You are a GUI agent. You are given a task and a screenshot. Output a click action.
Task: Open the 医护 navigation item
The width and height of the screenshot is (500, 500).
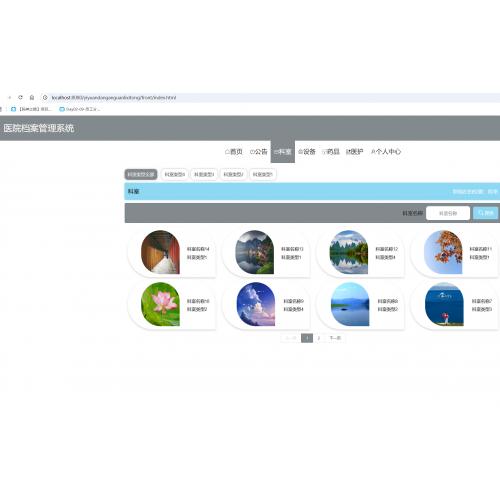(355, 152)
